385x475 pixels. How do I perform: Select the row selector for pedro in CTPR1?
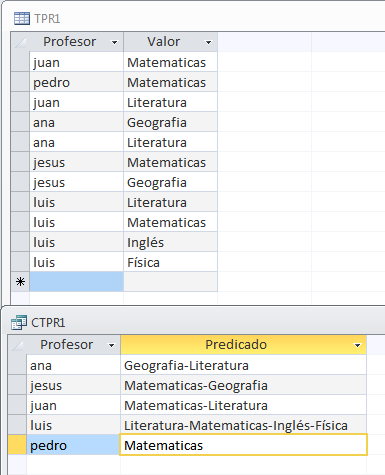17,445
